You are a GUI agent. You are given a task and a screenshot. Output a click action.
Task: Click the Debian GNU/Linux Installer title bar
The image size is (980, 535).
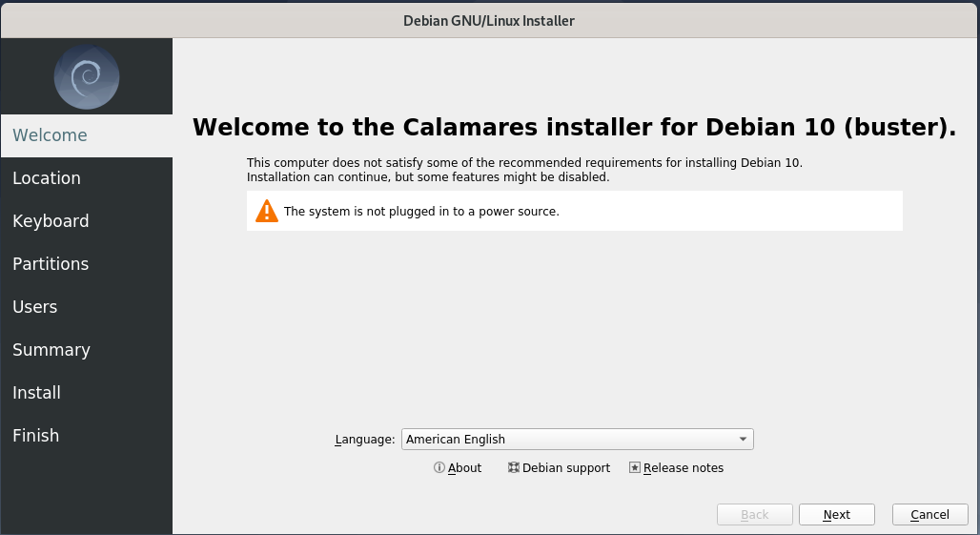click(x=489, y=21)
